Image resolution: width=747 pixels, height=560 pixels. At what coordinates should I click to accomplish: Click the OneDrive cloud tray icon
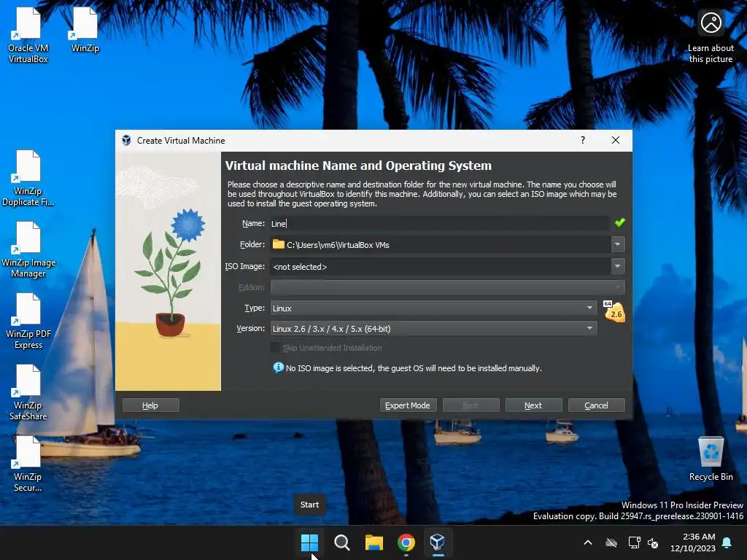(x=611, y=542)
